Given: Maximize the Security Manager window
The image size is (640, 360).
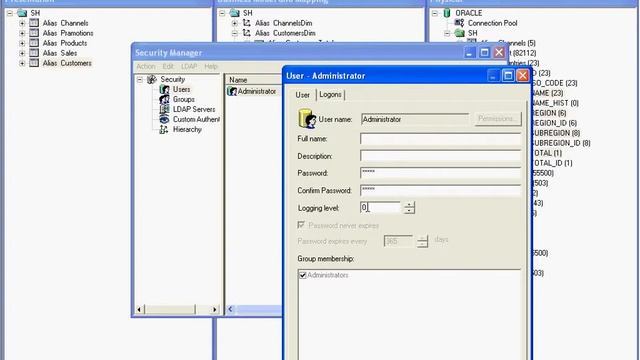Looking at the screenshot, I should pos(484,53).
